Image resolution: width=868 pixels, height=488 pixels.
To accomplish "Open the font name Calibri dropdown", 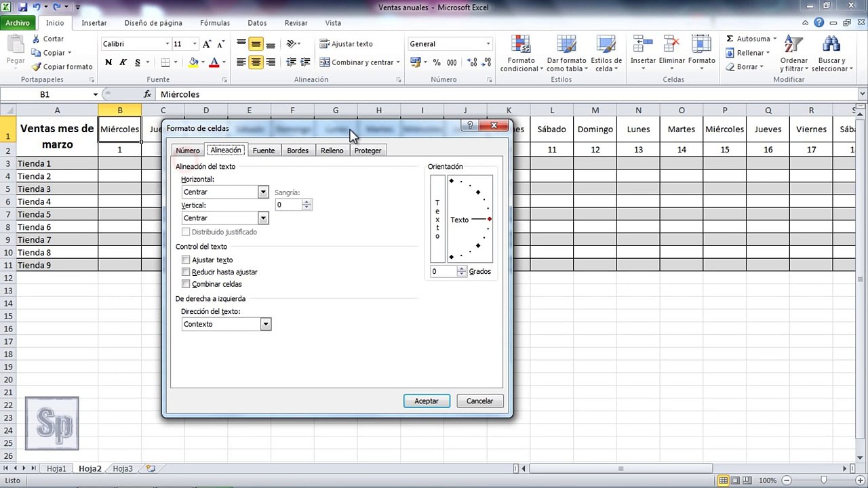I will [167, 44].
